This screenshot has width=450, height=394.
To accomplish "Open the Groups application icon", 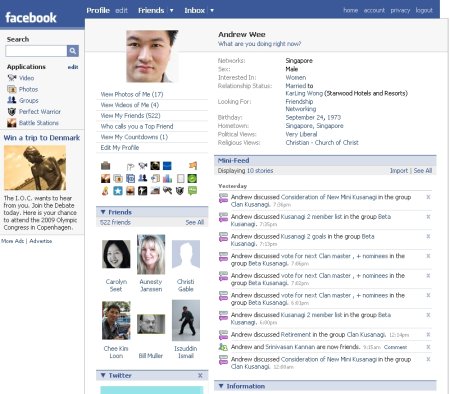I will click(x=12, y=100).
